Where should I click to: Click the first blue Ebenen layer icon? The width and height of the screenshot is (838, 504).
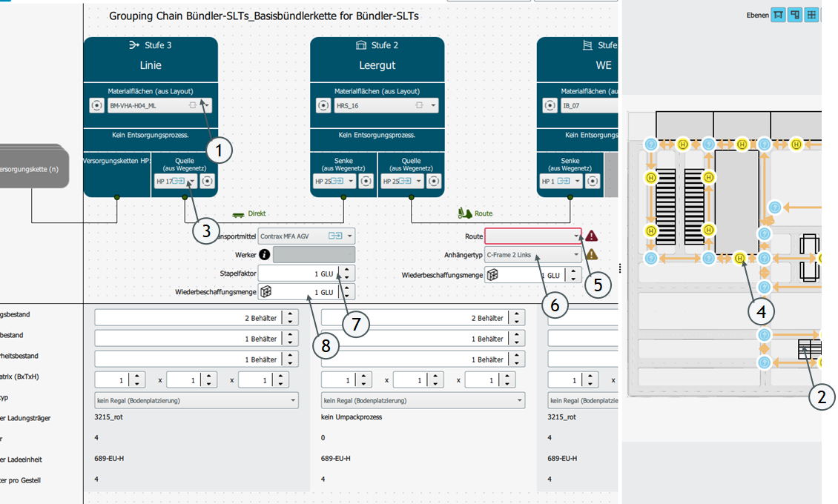[778, 15]
